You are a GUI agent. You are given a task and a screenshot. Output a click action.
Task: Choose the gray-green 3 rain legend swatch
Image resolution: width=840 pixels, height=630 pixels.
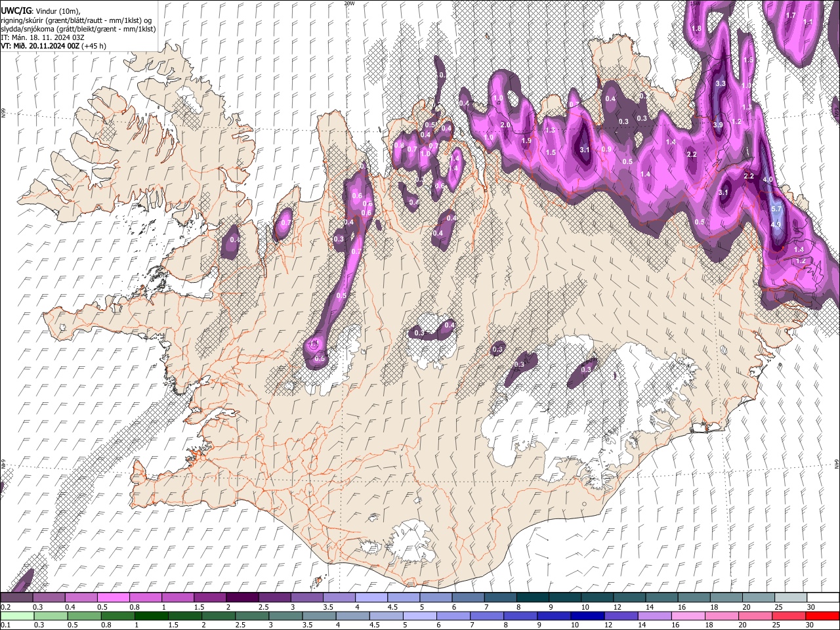285,616
